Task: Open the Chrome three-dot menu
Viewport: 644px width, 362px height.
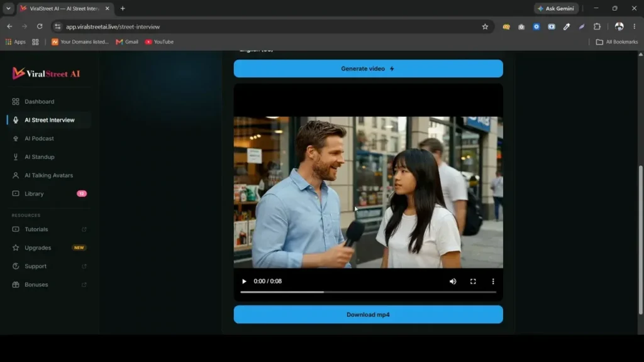Action: click(x=634, y=26)
